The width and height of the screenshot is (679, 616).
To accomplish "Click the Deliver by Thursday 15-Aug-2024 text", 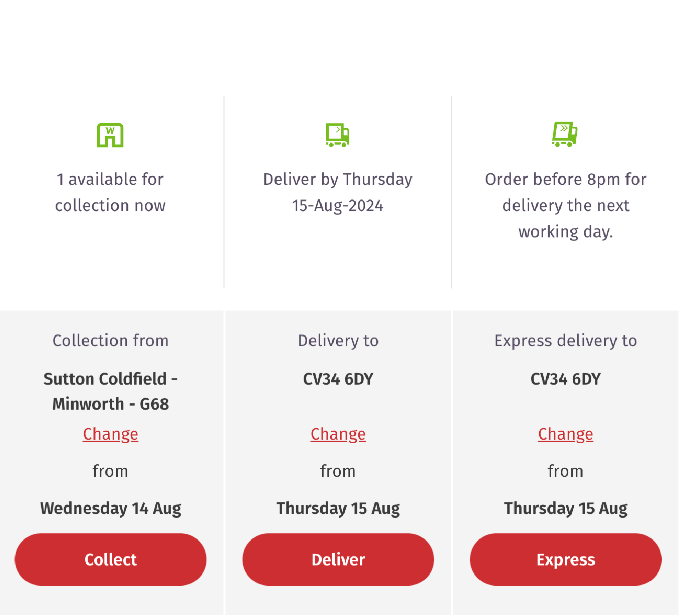I will (338, 192).
